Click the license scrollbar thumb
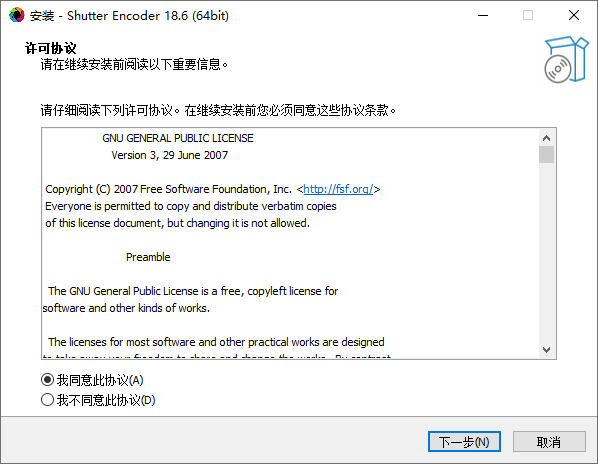 pos(547,155)
